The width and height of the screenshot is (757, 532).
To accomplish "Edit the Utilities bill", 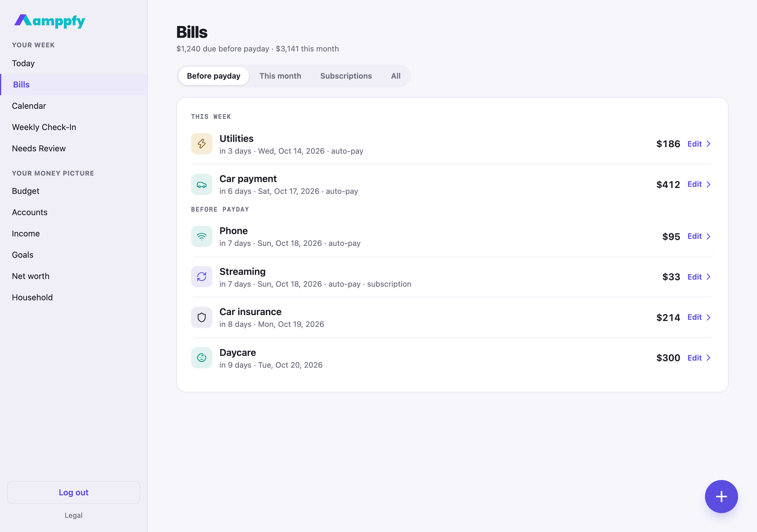I will point(694,144).
